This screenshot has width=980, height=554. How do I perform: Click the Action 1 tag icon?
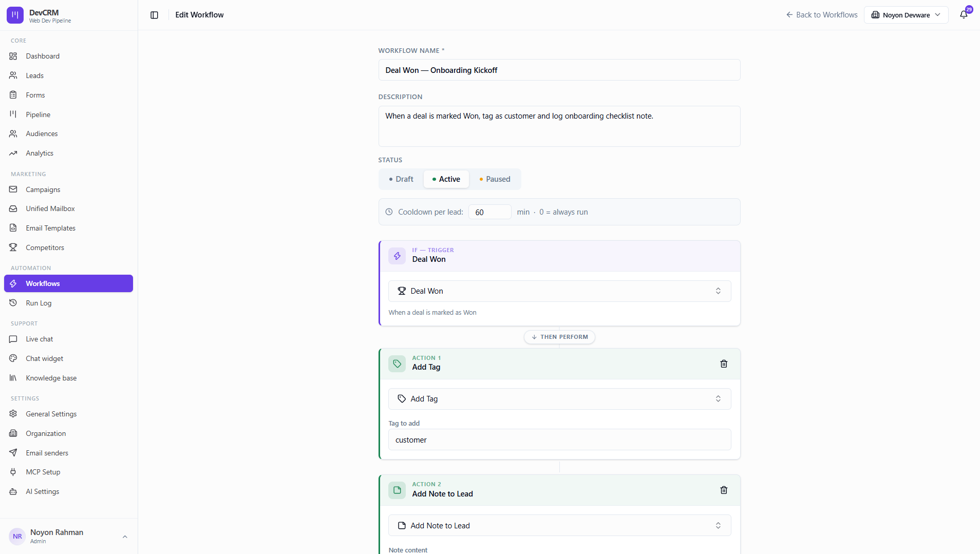click(x=397, y=364)
